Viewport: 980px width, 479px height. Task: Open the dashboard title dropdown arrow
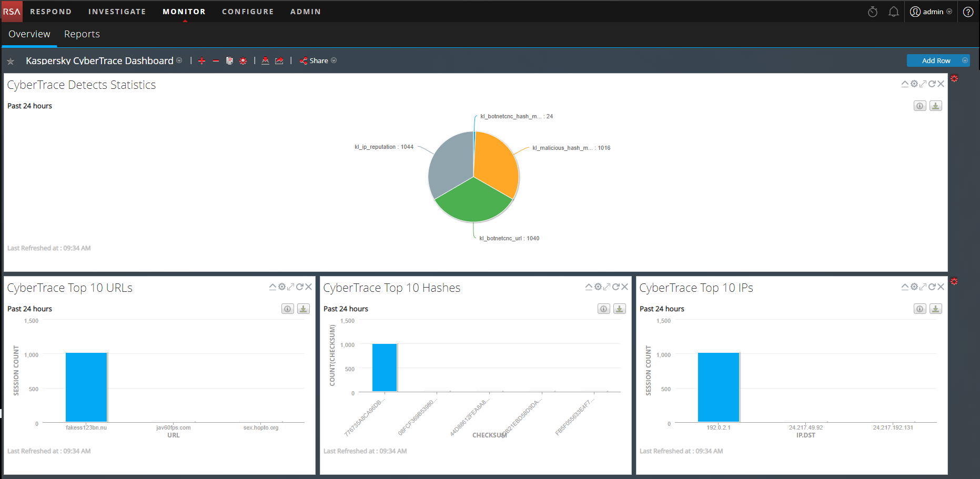179,60
